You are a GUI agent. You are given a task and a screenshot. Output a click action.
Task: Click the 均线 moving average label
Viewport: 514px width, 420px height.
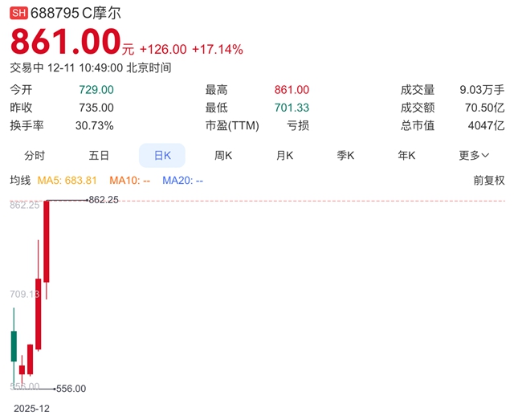pos(20,181)
